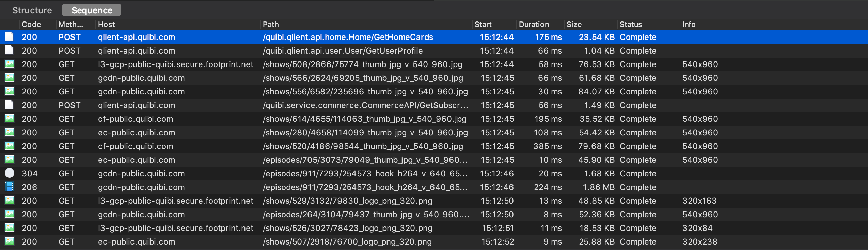Sort requests by Size column header
The width and height of the screenshot is (868, 250).
click(x=574, y=24)
